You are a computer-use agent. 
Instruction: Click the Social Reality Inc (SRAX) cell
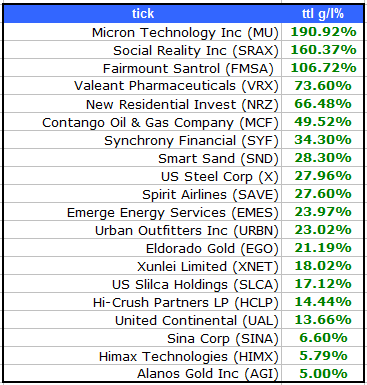143,50
